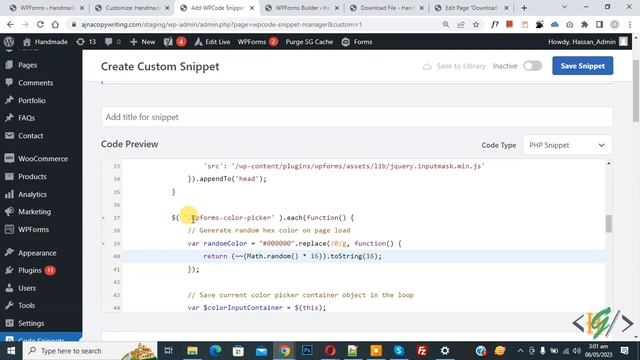The height and width of the screenshot is (360, 640).
Task: Open FileZilla from the taskbar
Action: tap(422, 351)
